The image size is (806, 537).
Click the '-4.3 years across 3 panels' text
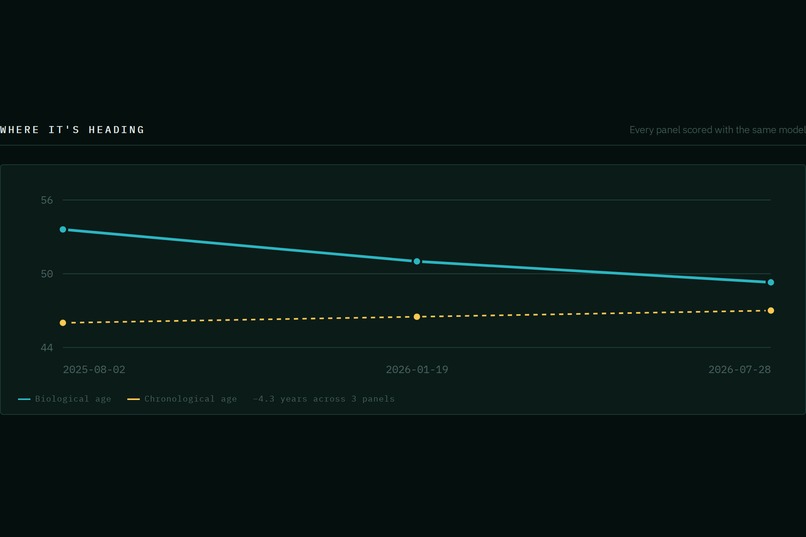pyautogui.click(x=324, y=399)
